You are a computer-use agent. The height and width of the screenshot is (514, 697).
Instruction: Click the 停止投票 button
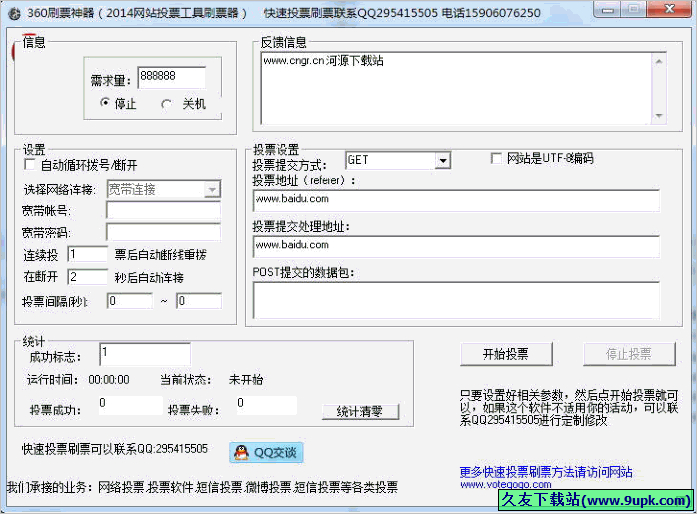629,354
